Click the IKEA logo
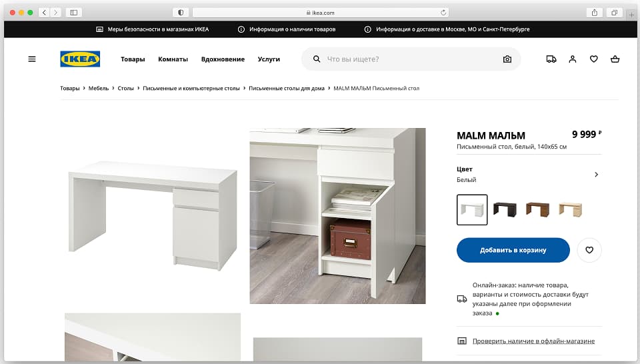This screenshot has height=364, width=640. (80, 59)
